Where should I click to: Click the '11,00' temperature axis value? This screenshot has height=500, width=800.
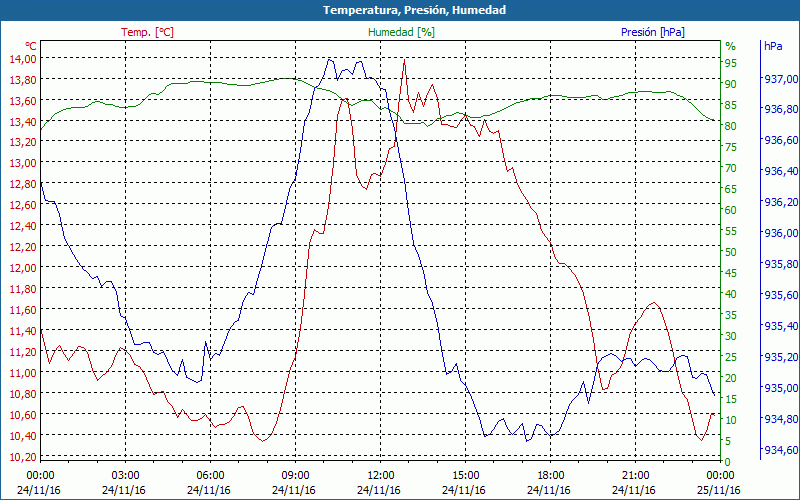[x=23, y=372]
